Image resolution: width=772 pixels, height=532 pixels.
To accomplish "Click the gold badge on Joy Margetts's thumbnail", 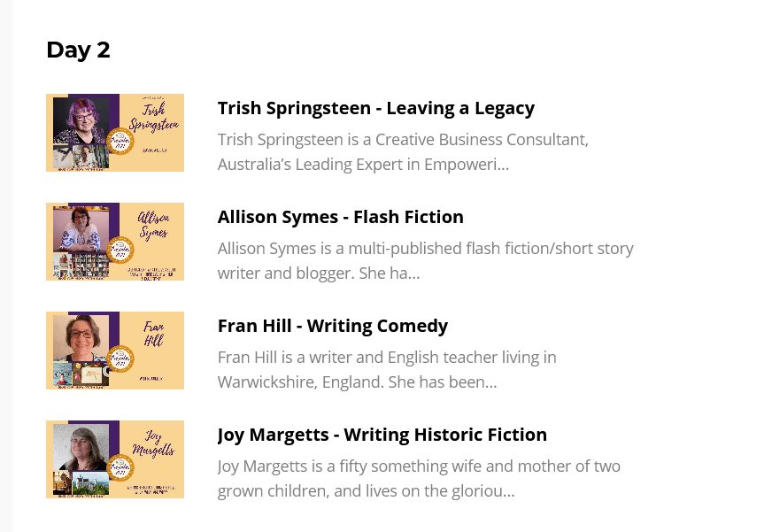I will point(119,469).
